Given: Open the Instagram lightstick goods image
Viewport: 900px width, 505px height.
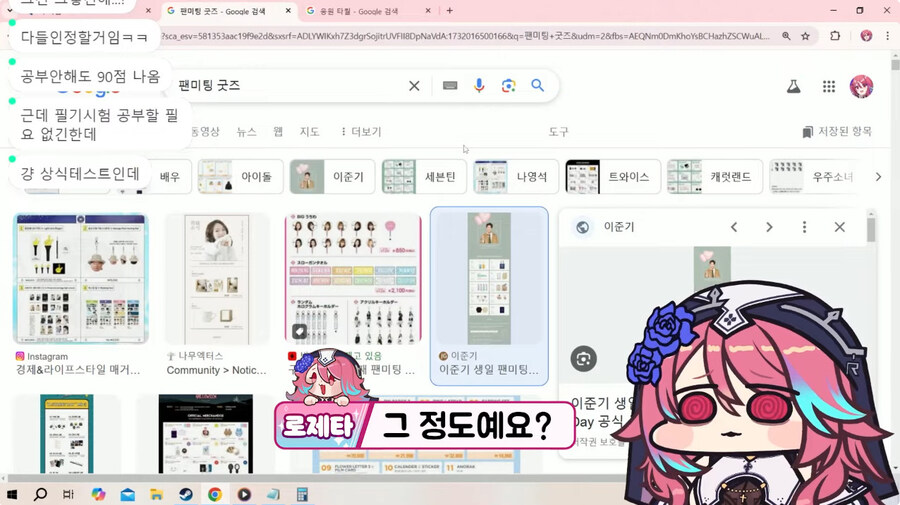Looking at the screenshot, I should (x=81, y=279).
